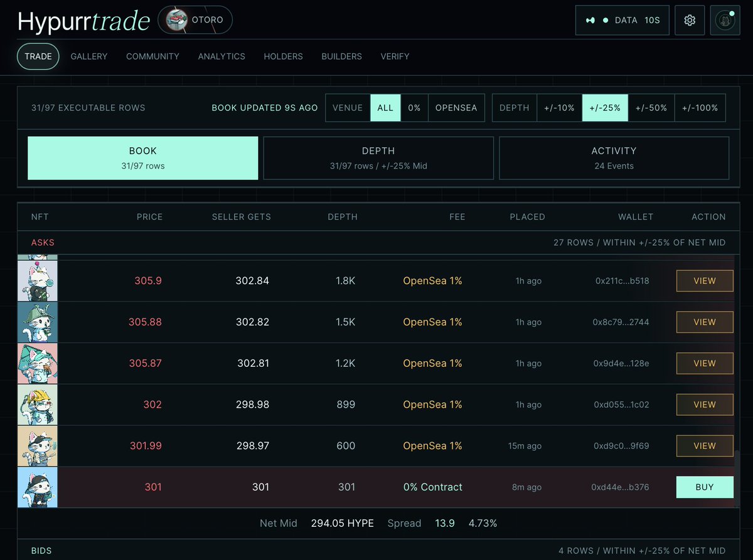
Task: Click VIEW for the 305.87 ask
Action: (705, 363)
